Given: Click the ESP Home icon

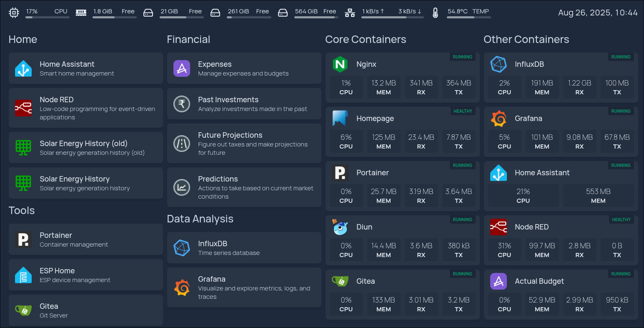Looking at the screenshot, I should click(23, 275).
